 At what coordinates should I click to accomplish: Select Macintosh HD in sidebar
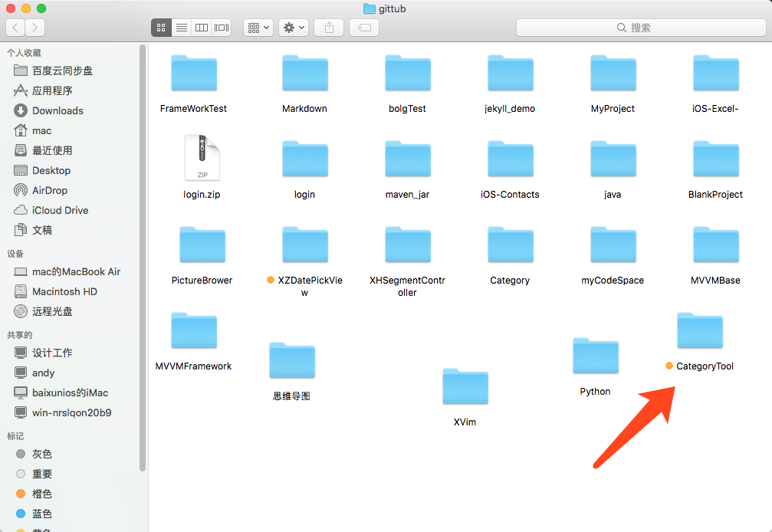[64, 291]
